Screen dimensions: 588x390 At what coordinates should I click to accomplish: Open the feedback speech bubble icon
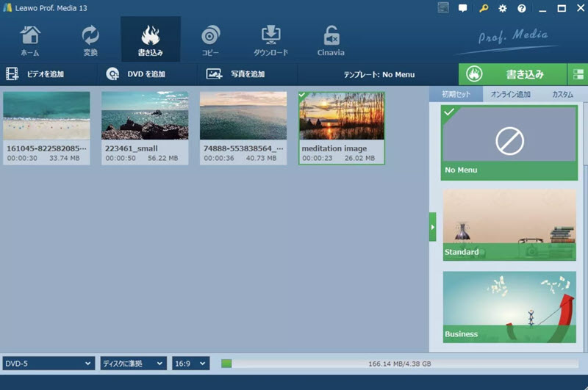click(x=463, y=9)
